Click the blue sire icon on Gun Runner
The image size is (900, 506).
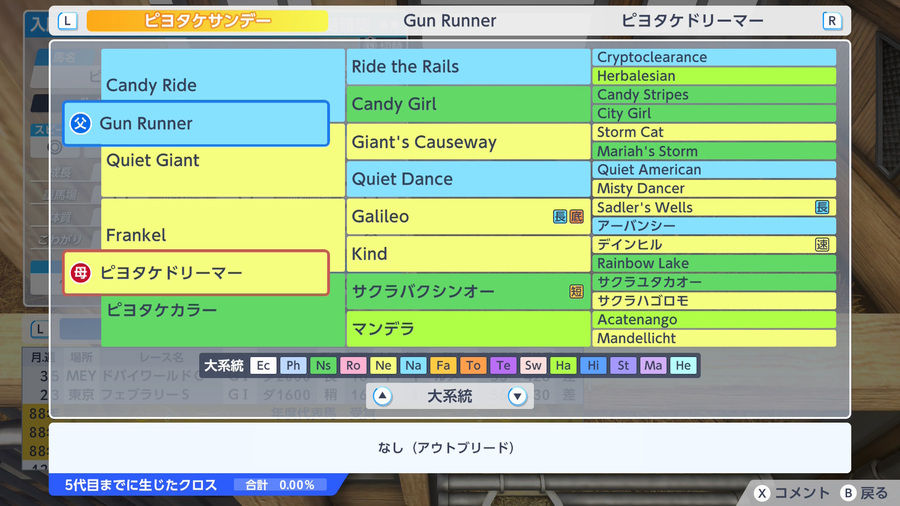pyautogui.click(x=81, y=123)
